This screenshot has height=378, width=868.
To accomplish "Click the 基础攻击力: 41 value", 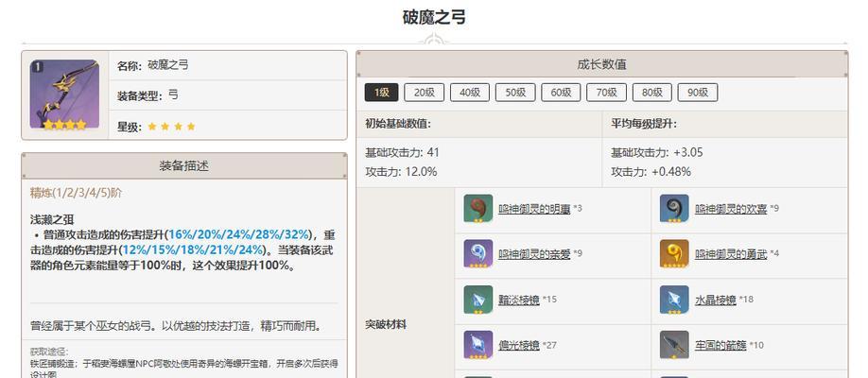I will pyautogui.click(x=402, y=152).
